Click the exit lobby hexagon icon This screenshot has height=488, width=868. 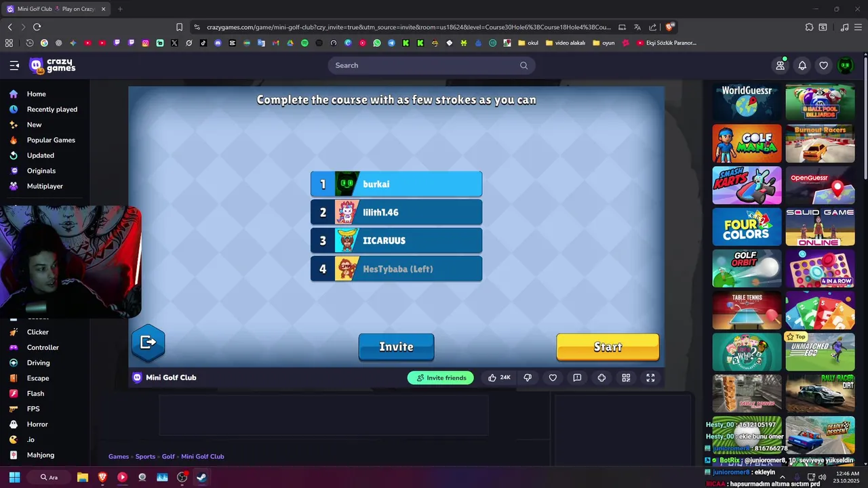pyautogui.click(x=148, y=342)
